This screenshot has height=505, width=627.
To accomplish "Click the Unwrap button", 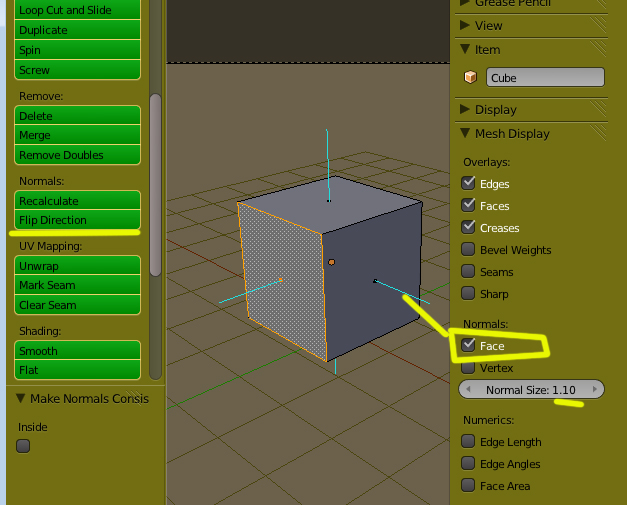I will tap(77, 265).
